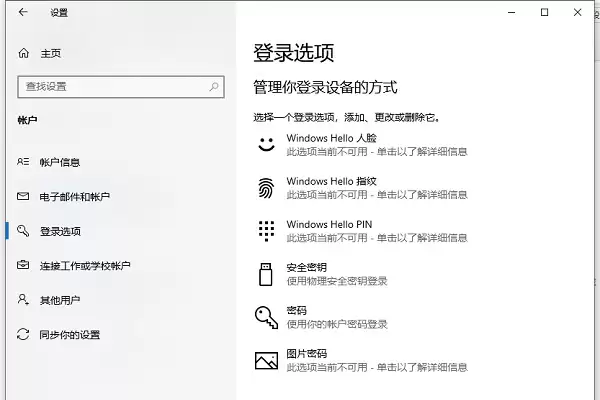The width and height of the screenshot is (600, 400).
Task: Click 使用物理安全密钥登录 description
Action: pyautogui.click(x=337, y=281)
